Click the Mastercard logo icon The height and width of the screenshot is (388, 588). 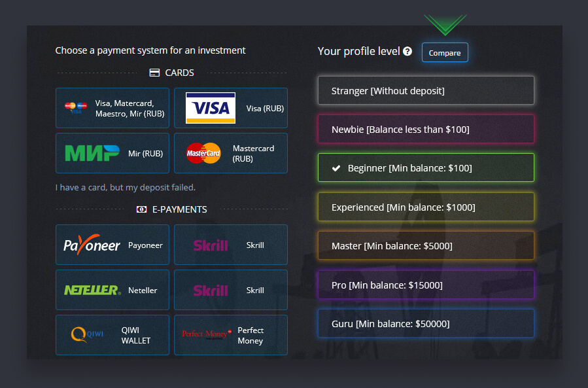click(203, 153)
